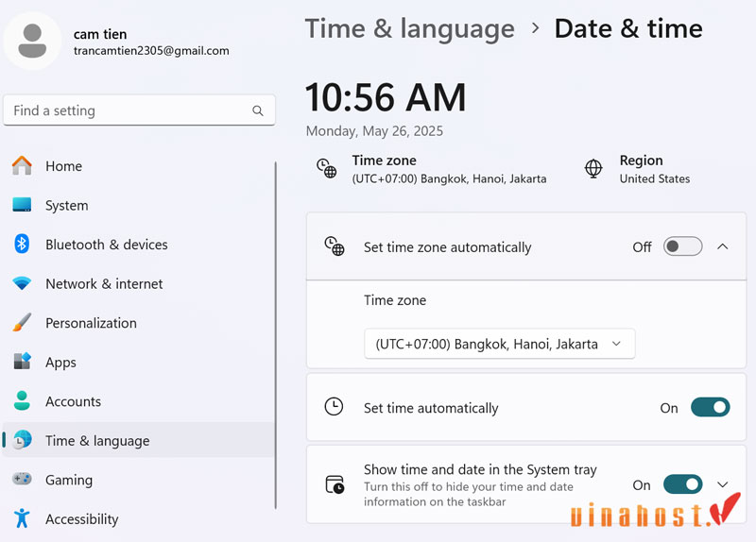Open Home settings page
This screenshot has width=756, height=542.
coord(139,166)
